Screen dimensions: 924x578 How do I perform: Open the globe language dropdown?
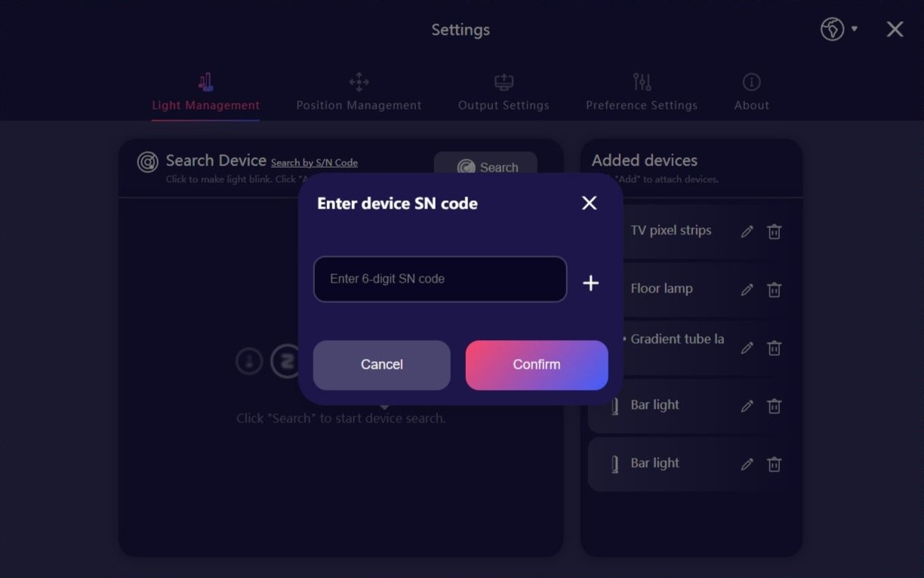(839, 29)
